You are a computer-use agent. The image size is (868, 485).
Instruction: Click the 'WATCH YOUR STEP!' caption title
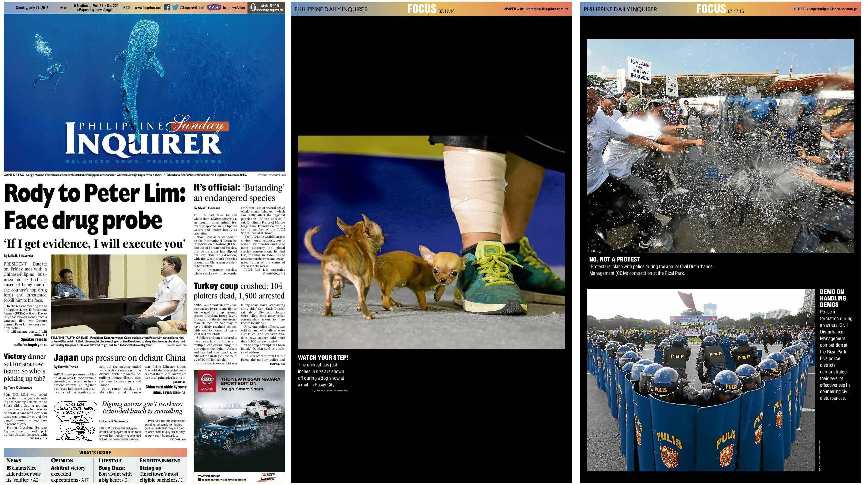323,357
